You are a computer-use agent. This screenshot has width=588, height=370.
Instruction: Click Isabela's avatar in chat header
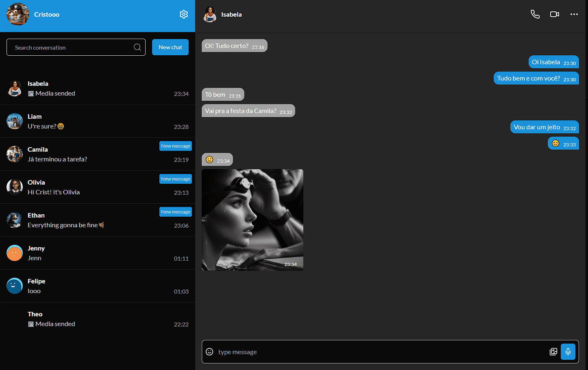click(x=210, y=14)
